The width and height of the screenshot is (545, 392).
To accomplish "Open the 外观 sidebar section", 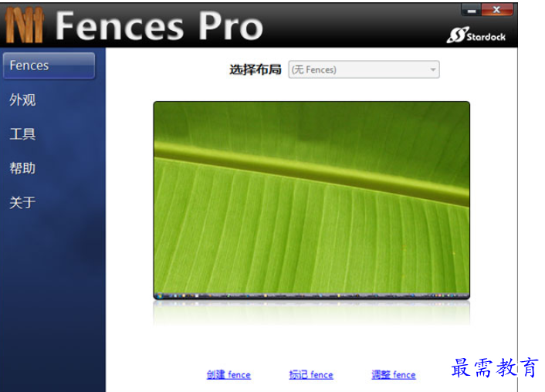I will [x=22, y=100].
